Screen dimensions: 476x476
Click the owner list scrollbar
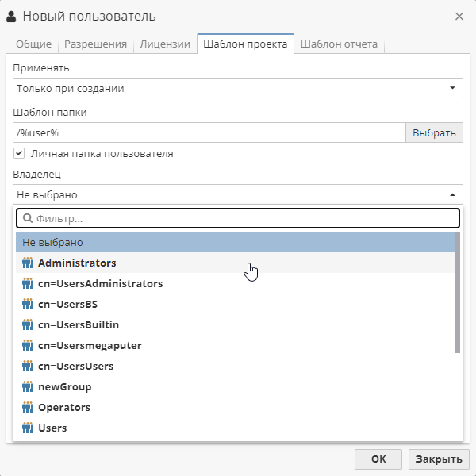click(458, 292)
